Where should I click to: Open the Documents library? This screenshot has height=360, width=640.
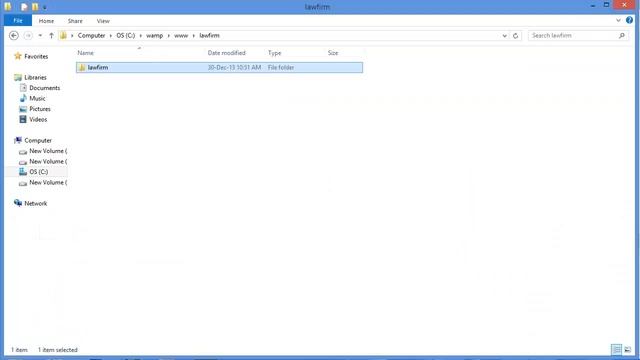(x=44, y=88)
